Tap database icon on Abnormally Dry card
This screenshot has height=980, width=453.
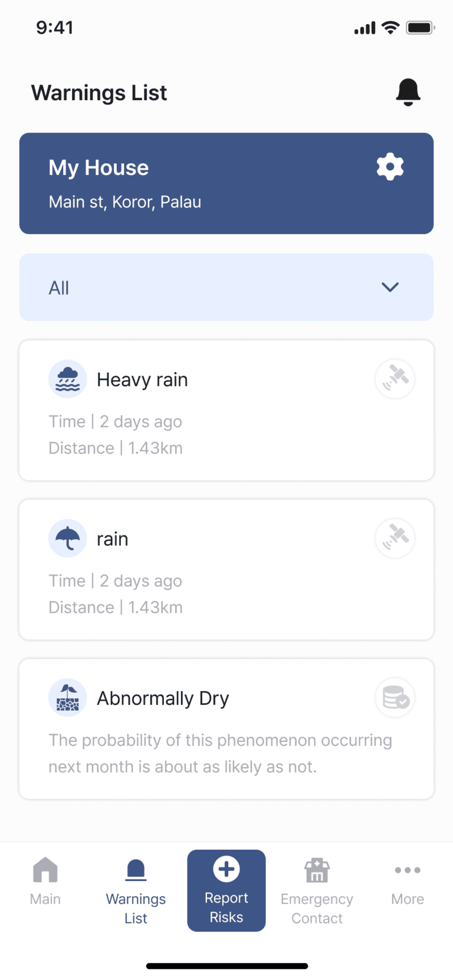point(395,697)
